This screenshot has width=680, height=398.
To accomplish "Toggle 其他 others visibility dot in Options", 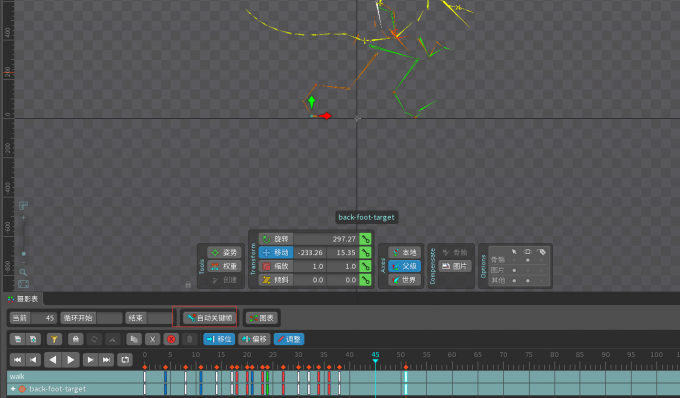I will [527, 281].
